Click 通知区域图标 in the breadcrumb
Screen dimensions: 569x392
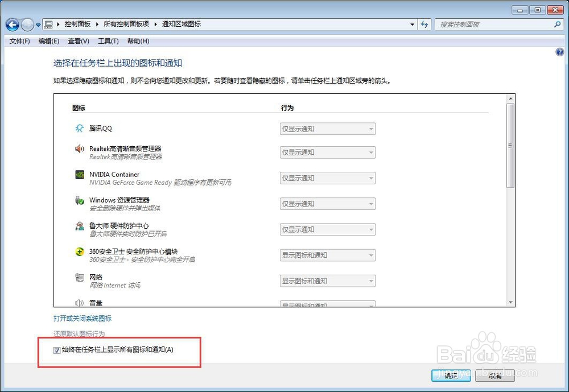[181, 24]
